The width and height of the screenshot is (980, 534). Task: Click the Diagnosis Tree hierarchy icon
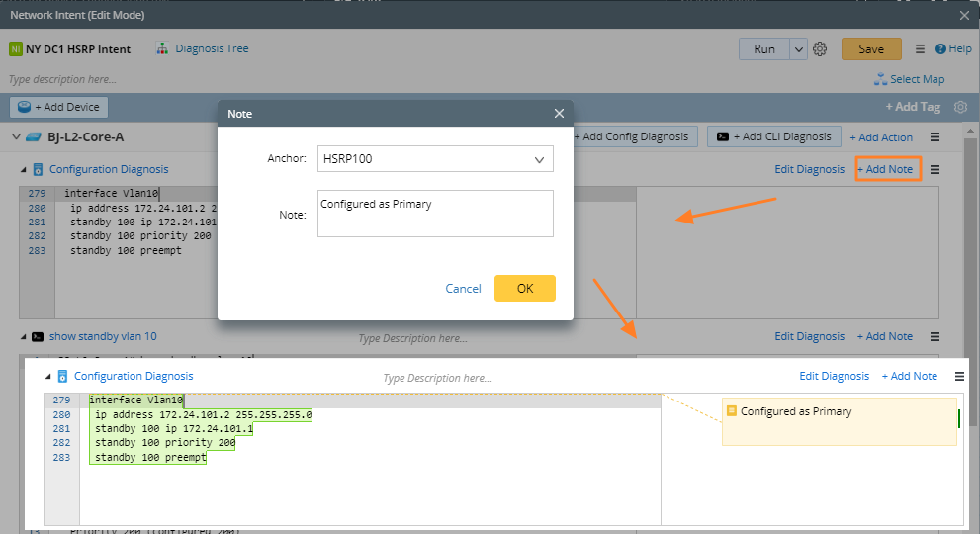(x=162, y=48)
